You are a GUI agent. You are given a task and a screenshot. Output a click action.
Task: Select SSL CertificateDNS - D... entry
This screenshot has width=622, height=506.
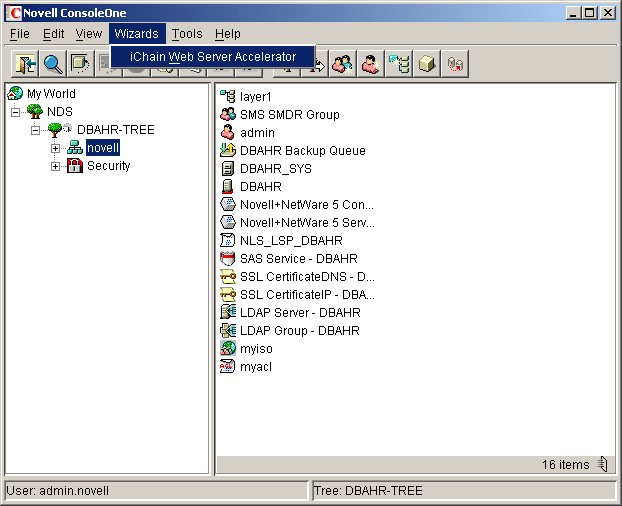pyautogui.click(x=307, y=276)
